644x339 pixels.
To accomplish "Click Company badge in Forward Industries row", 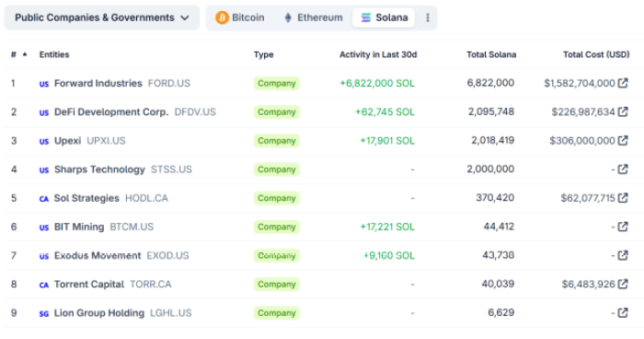I will tap(276, 83).
